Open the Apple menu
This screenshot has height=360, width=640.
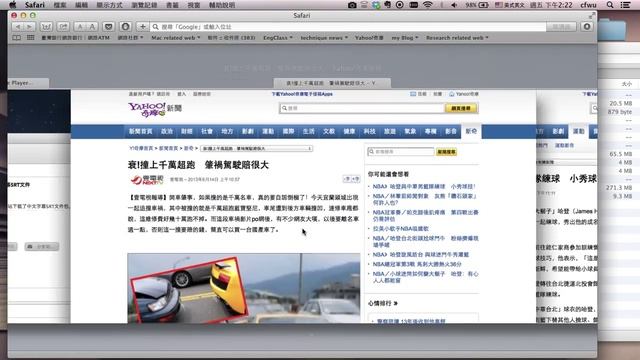12,5
